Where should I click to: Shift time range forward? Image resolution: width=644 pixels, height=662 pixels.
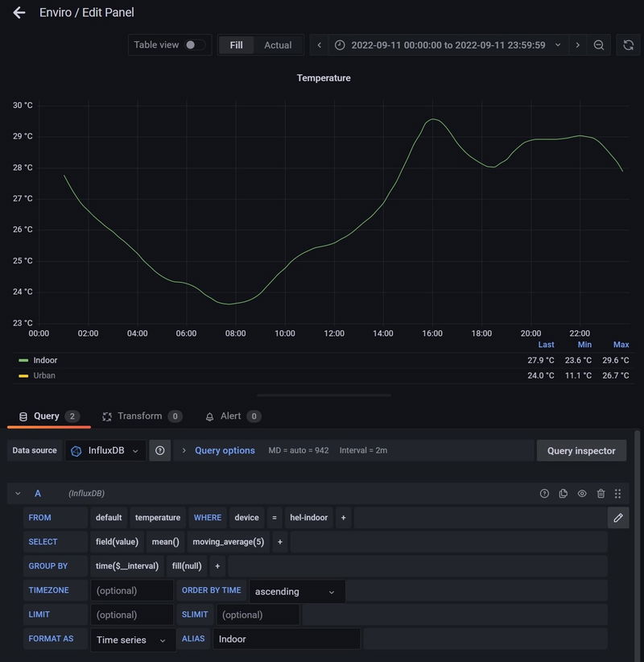577,45
